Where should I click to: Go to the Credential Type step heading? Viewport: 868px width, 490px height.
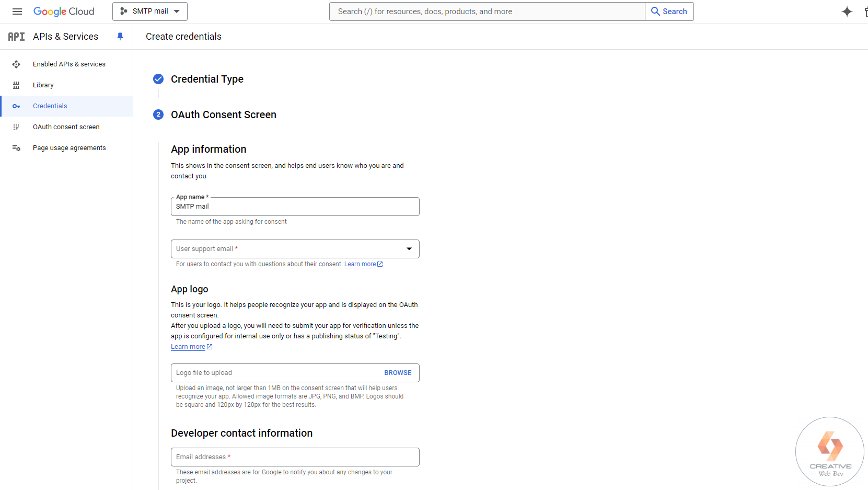(x=207, y=79)
